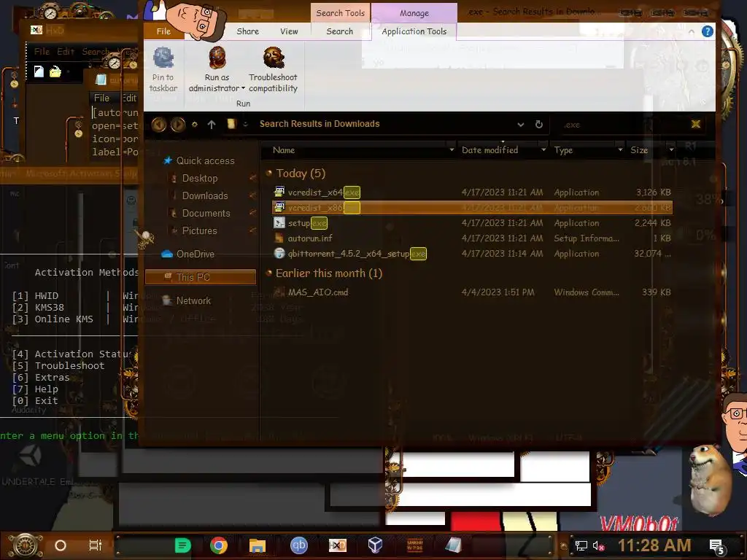Open the Run as administrator dropdown arrow

point(243,88)
